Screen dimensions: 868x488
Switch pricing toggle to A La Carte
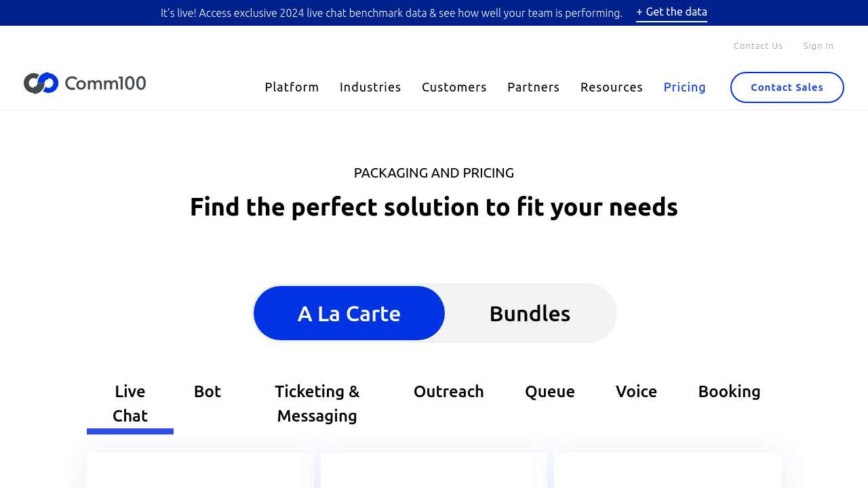(349, 313)
